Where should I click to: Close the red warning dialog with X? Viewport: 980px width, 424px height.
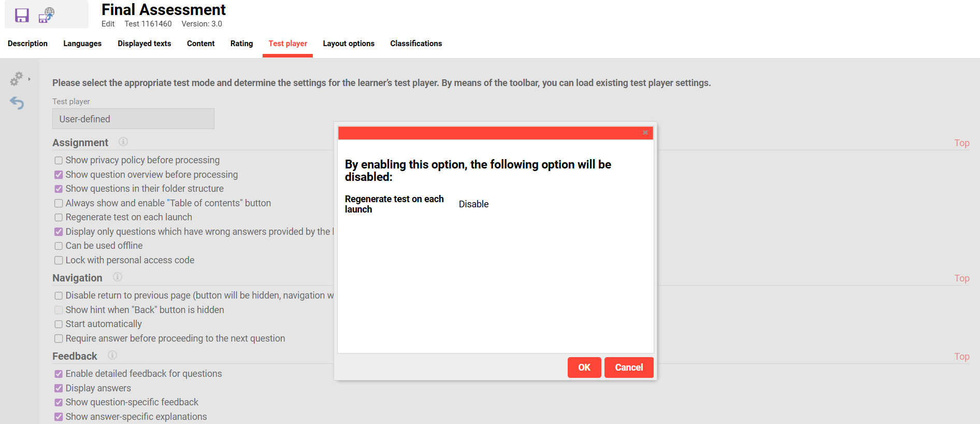point(645,133)
